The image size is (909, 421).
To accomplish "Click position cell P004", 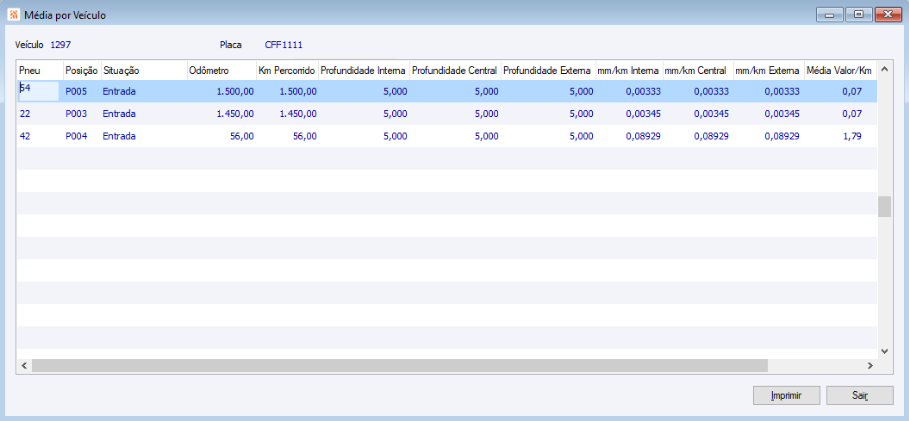I will pyautogui.click(x=76, y=136).
